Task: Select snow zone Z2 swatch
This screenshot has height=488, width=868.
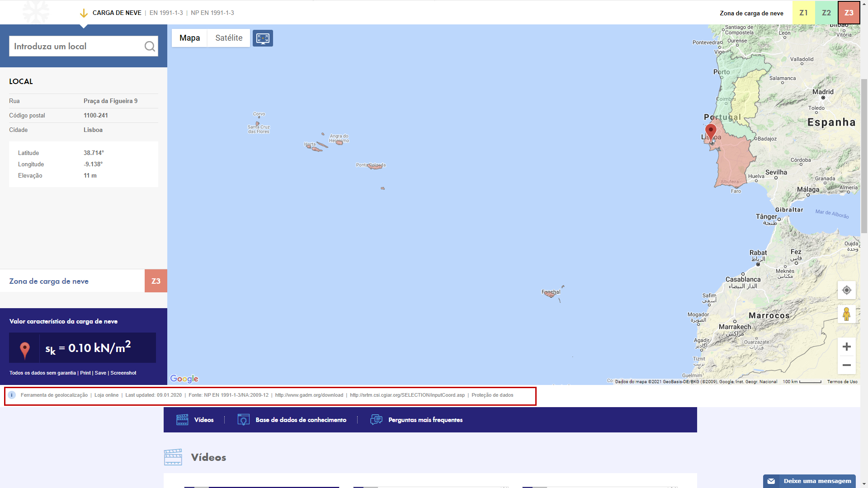Action: 826,13
